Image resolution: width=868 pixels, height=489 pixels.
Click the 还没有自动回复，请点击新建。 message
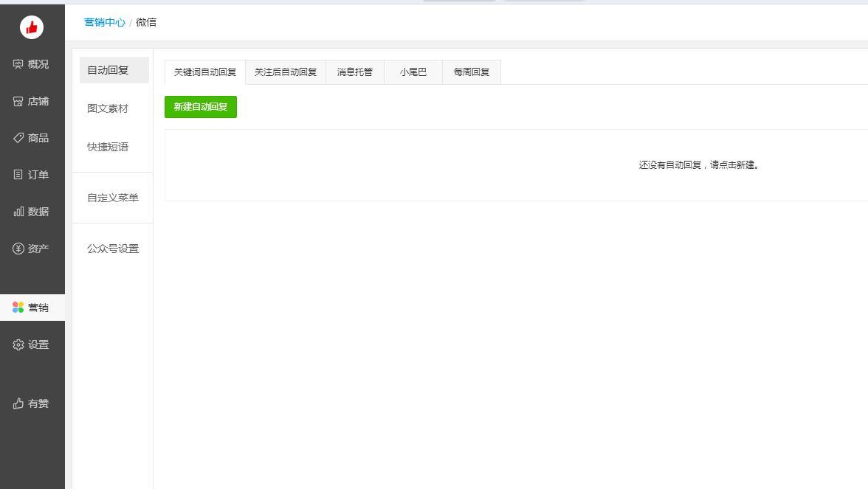click(x=698, y=165)
